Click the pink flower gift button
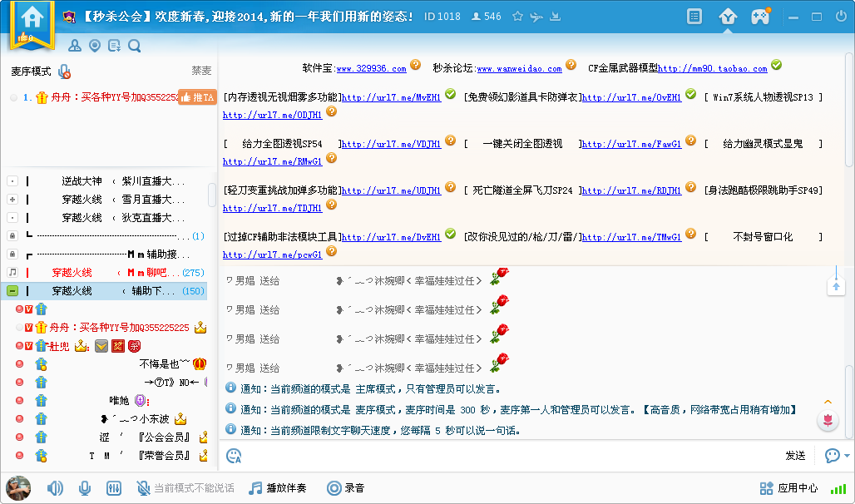 (828, 421)
